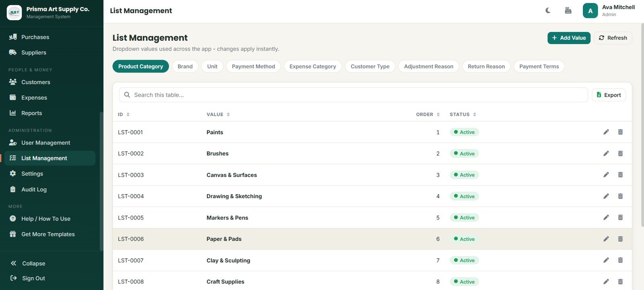Open Reports page

coord(50,113)
